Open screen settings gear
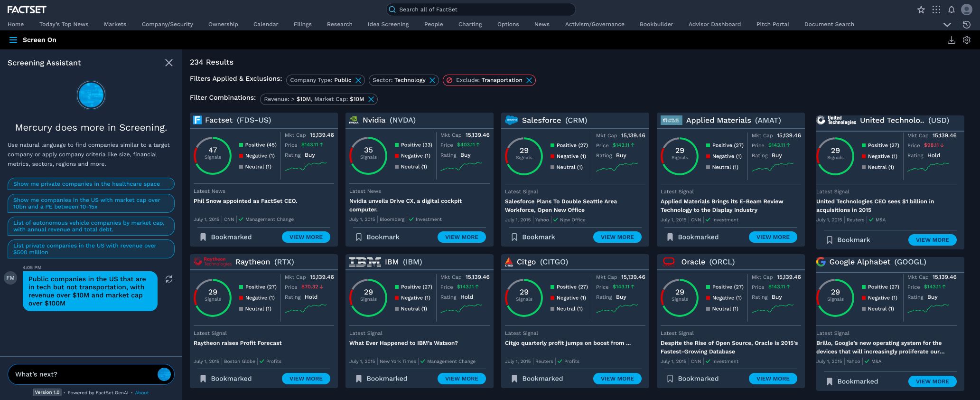Viewport: 980px width, 400px height. 967,40
